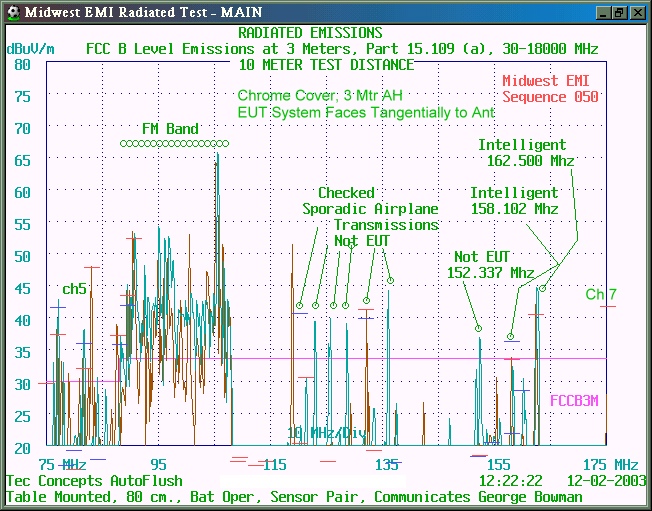Screen dimensions: 652x511
Task: Click the FM Band label
Action: pos(170,129)
